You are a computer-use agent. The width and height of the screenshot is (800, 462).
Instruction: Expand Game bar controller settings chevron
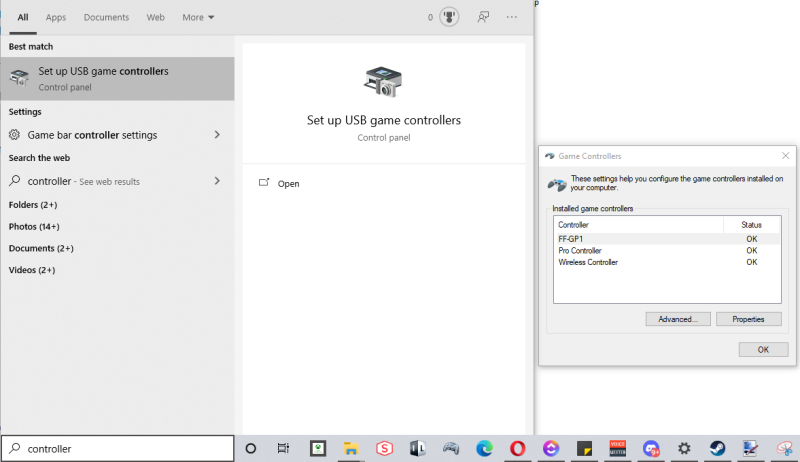pos(217,135)
